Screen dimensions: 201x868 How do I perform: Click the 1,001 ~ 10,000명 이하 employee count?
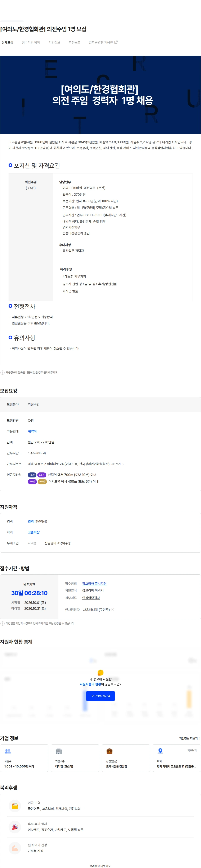(19, 766)
